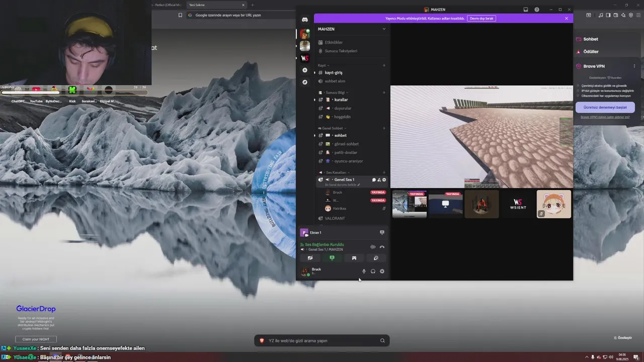This screenshot has width=644, height=362.
Task: Open Discord server discovery compass icon
Action: tap(304, 82)
